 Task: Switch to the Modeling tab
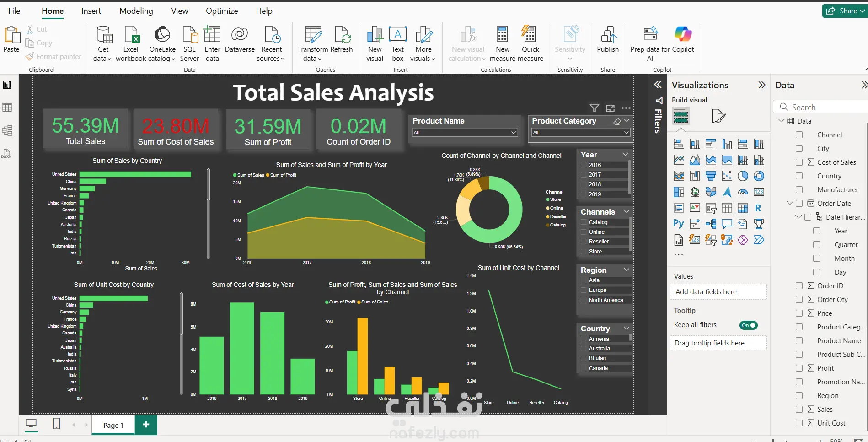pyautogui.click(x=136, y=11)
